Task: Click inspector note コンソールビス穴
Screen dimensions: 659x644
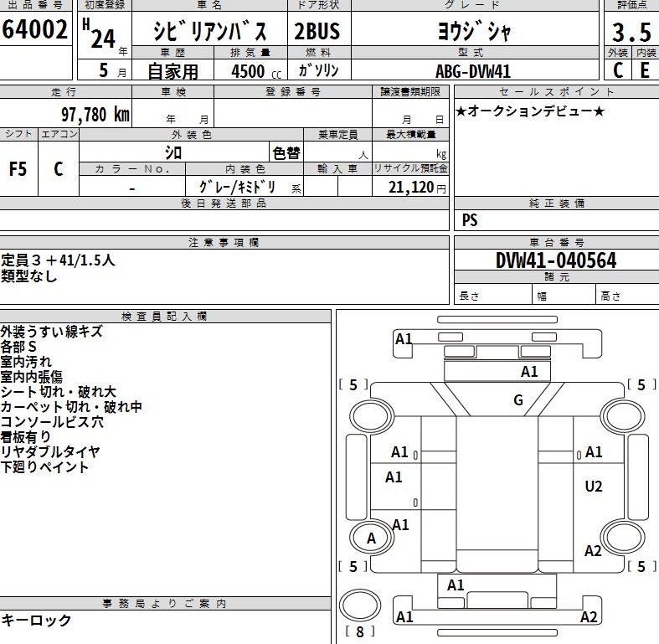Action: pos(52,422)
